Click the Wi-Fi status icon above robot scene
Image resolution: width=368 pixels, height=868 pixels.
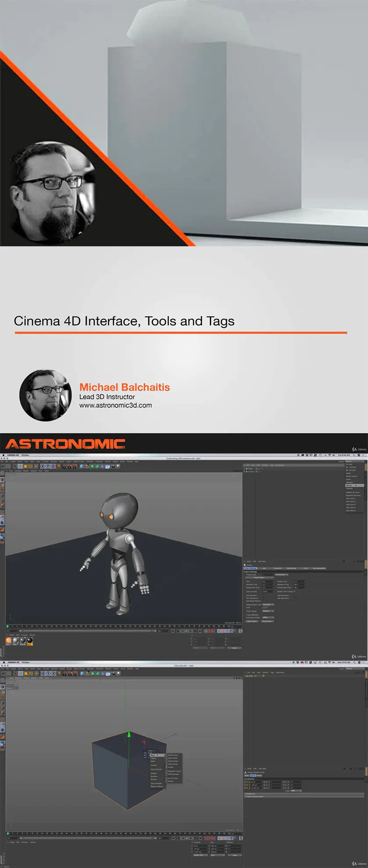[x=329, y=455]
